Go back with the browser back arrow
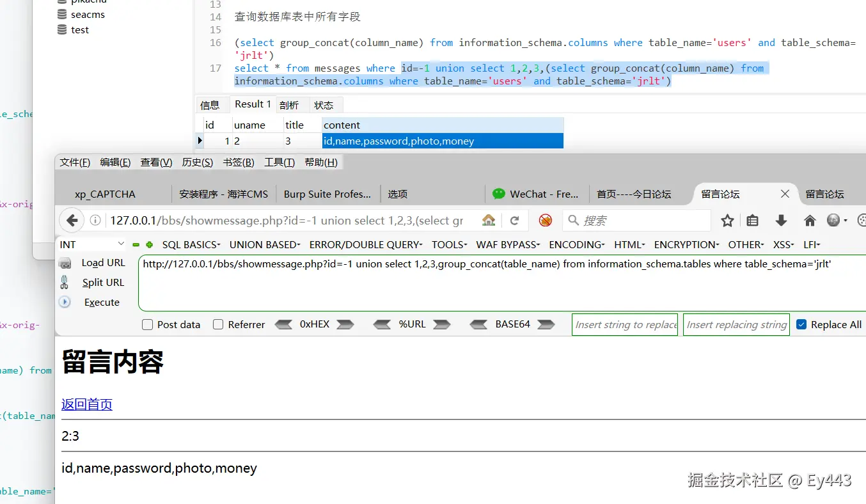 click(72, 221)
